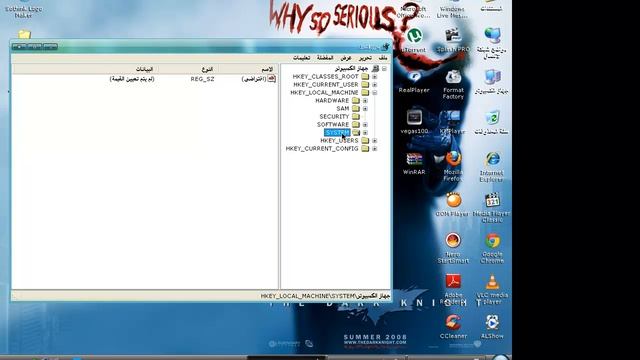Expand the SAM subkey
The width and height of the screenshot is (640, 360).
click(365, 109)
